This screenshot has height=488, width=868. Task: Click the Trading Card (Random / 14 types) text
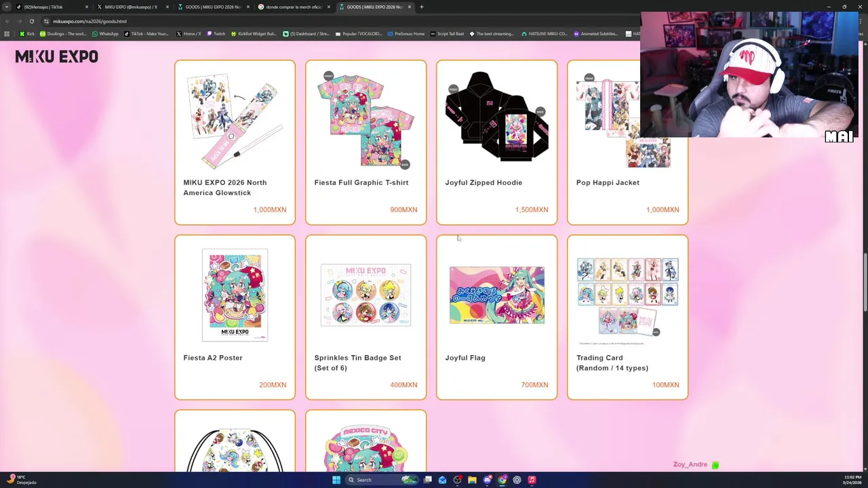612,363
